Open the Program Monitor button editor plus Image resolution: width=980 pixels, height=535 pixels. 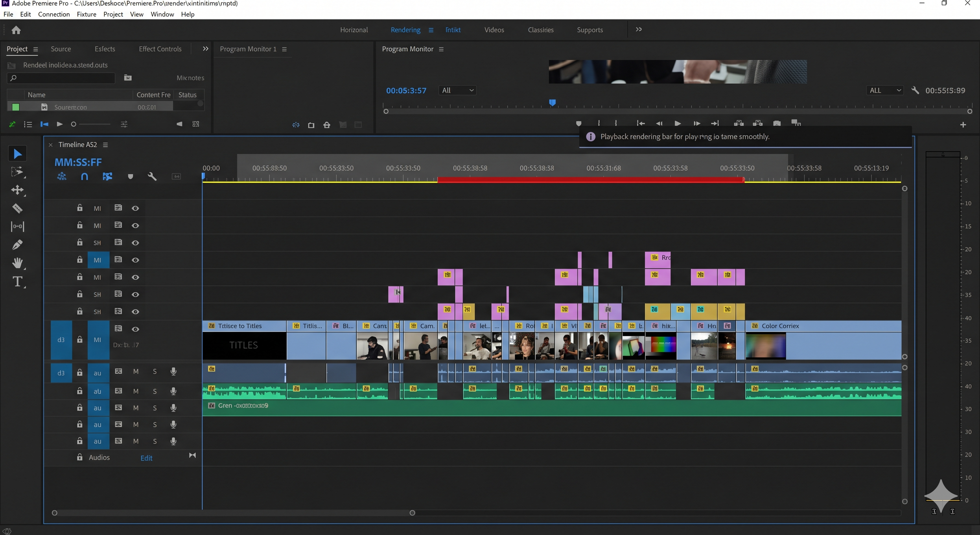[x=963, y=124]
